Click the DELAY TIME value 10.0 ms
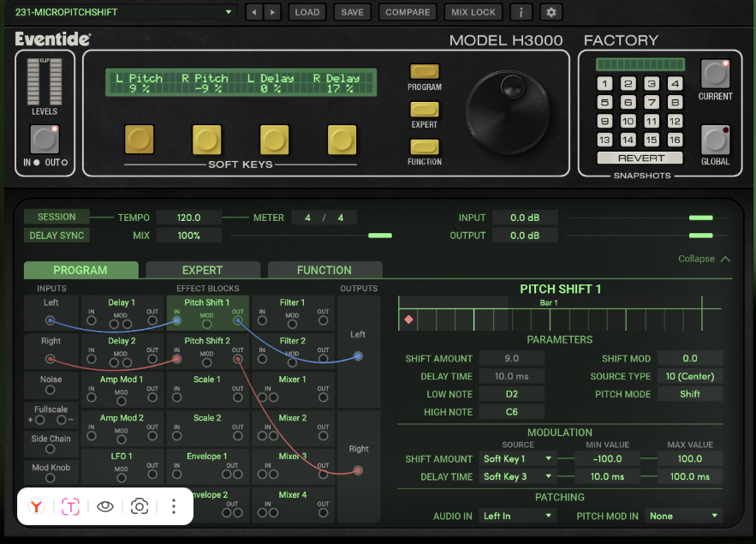The image size is (756, 544). [x=511, y=376]
